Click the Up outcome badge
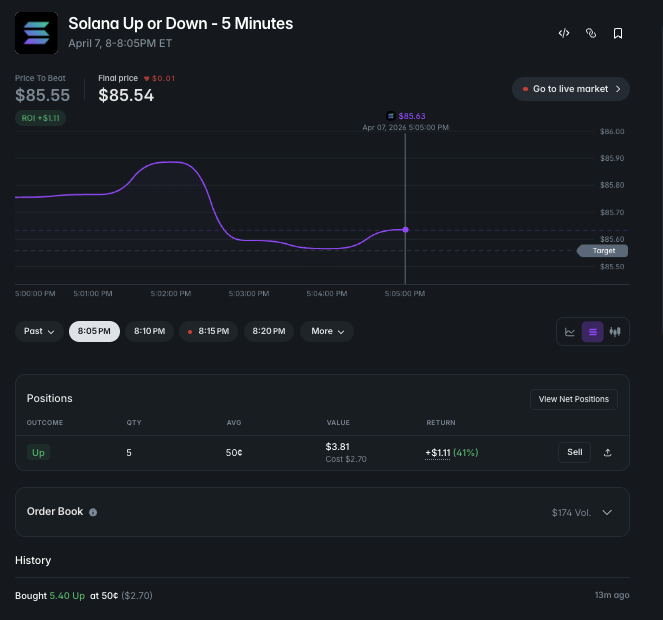This screenshot has width=663, height=620. (x=38, y=453)
